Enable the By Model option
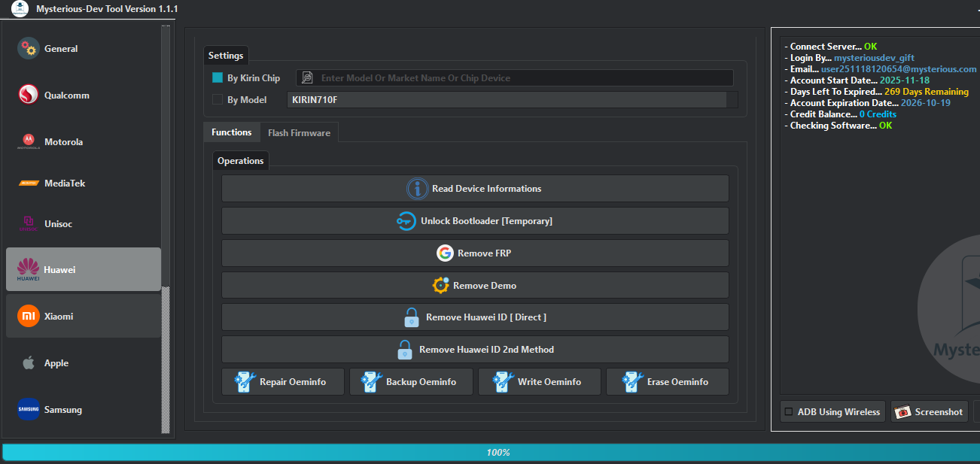980x464 pixels. coord(218,99)
